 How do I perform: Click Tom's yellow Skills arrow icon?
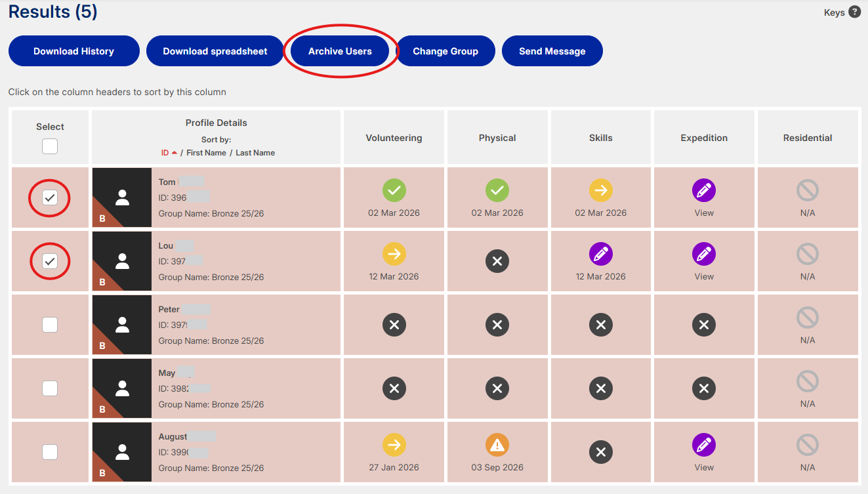tap(601, 190)
